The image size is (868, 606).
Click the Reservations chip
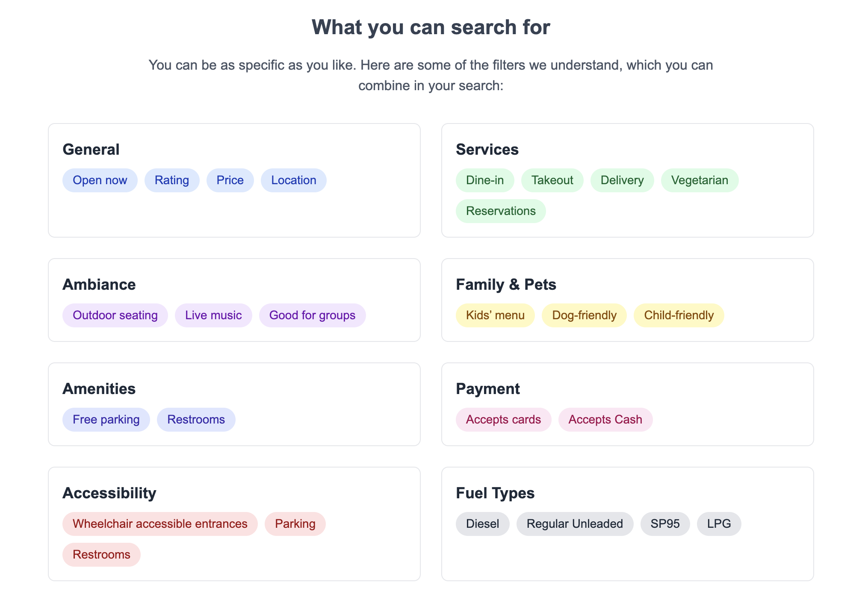[500, 211]
